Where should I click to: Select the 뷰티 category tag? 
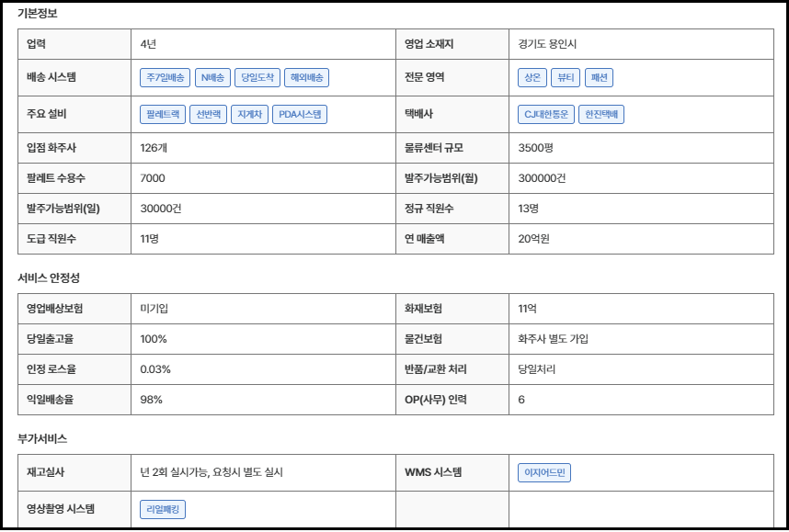(564, 78)
